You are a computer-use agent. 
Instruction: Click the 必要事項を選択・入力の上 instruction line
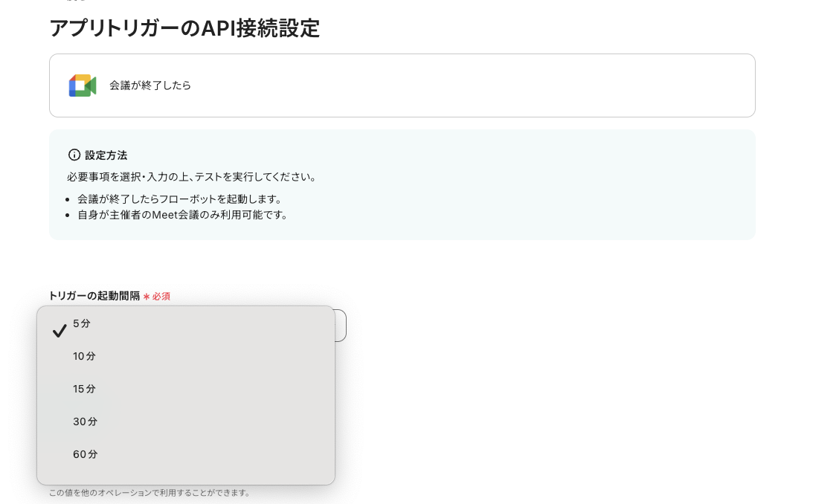pos(192,177)
